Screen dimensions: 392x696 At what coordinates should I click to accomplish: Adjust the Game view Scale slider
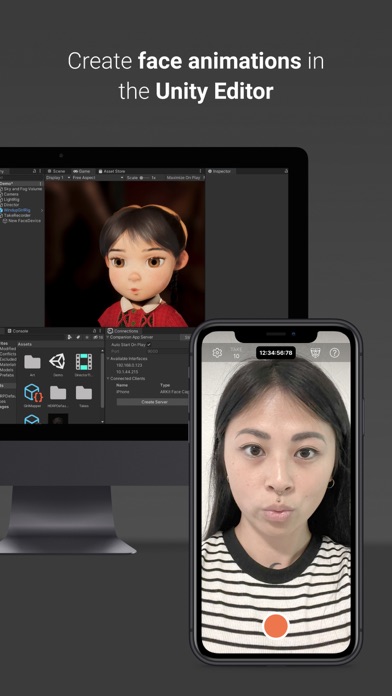pyautogui.click(x=144, y=178)
